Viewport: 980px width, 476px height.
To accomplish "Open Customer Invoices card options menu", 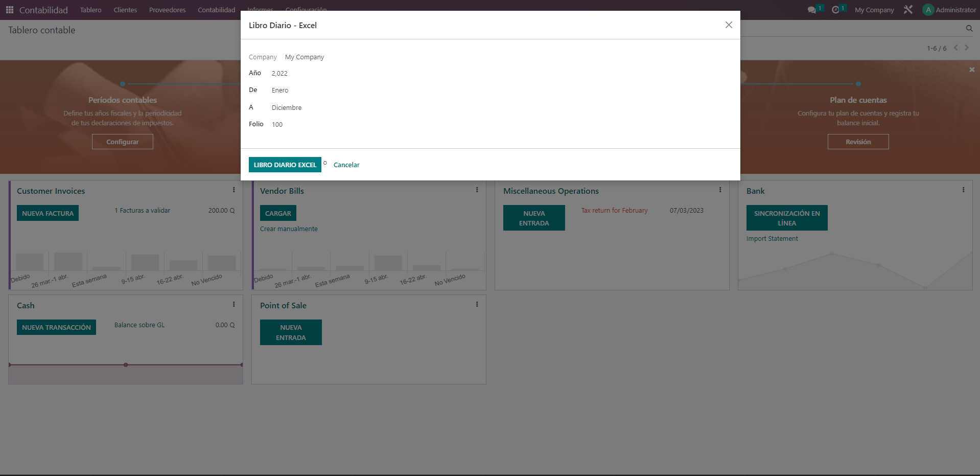I will [234, 190].
